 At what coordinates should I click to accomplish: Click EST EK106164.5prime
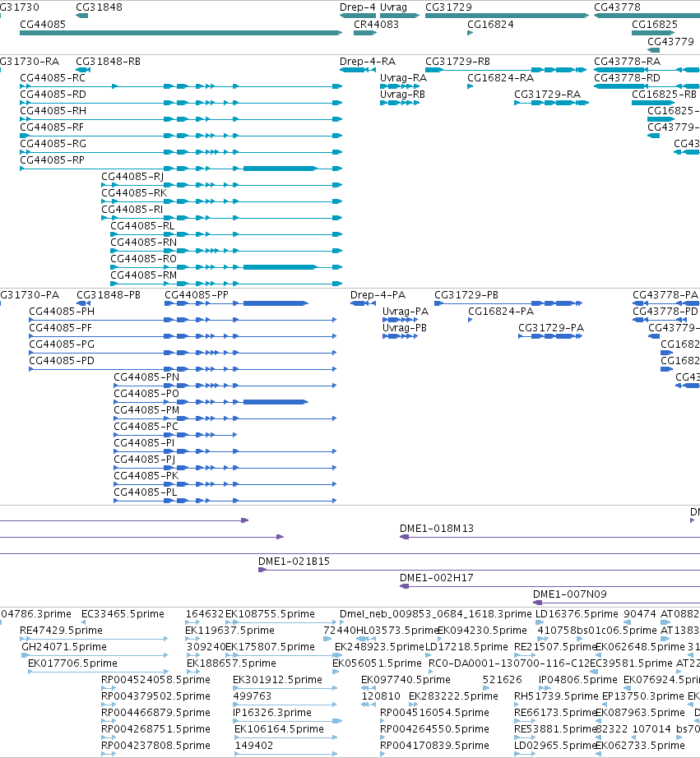tap(279, 729)
